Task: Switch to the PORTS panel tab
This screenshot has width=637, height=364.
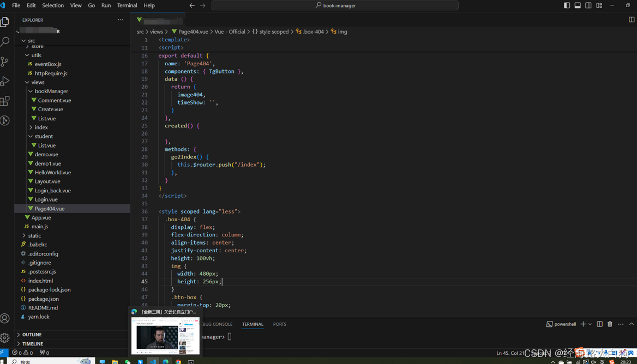Action: coord(279,324)
